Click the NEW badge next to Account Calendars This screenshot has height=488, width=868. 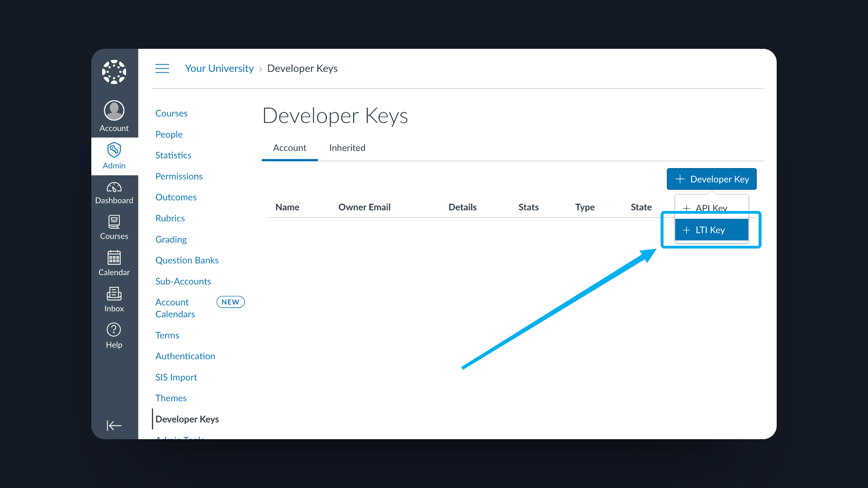(x=231, y=302)
